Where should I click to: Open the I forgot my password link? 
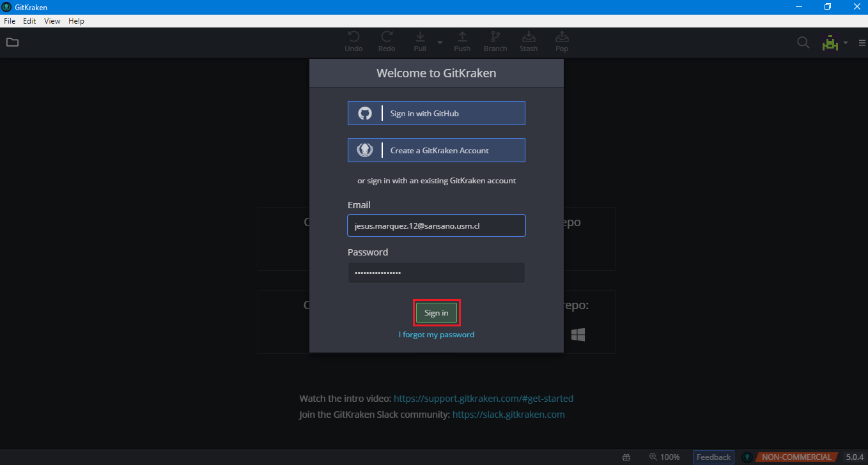[x=437, y=335]
